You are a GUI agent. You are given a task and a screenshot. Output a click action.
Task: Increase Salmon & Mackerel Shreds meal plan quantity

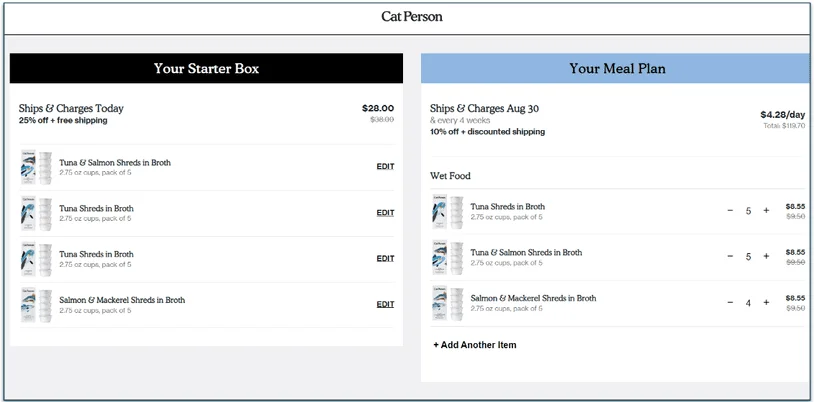pyautogui.click(x=766, y=303)
